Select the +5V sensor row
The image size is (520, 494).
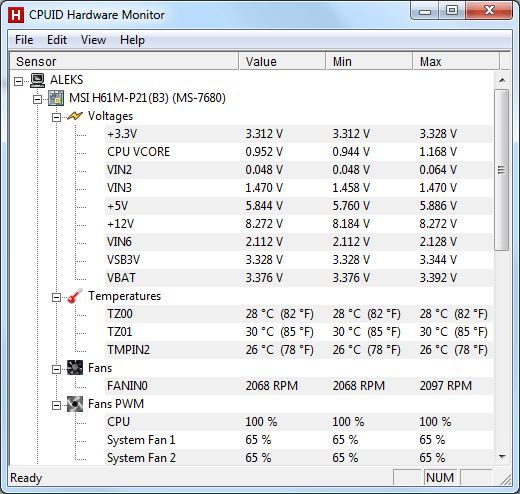[299, 206]
